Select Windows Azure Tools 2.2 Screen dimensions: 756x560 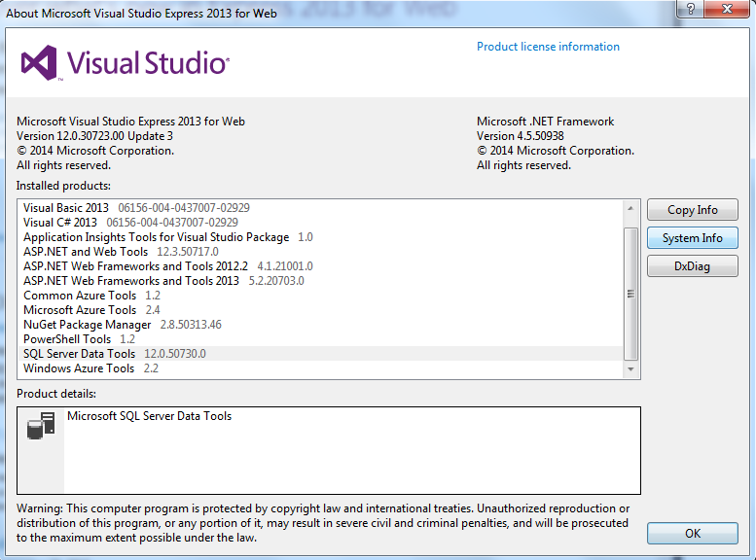pyautogui.click(x=321, y=368)
